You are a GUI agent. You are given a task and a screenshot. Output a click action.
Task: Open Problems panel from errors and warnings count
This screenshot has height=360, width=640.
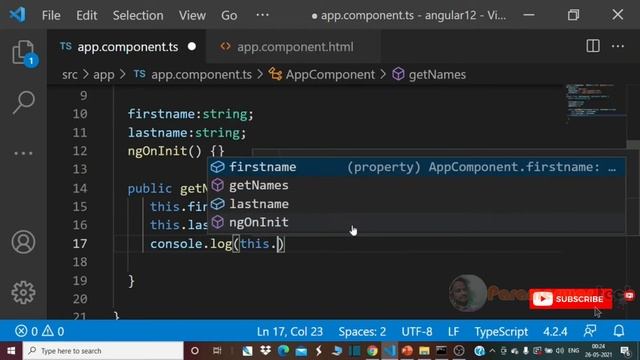[40, 331]
